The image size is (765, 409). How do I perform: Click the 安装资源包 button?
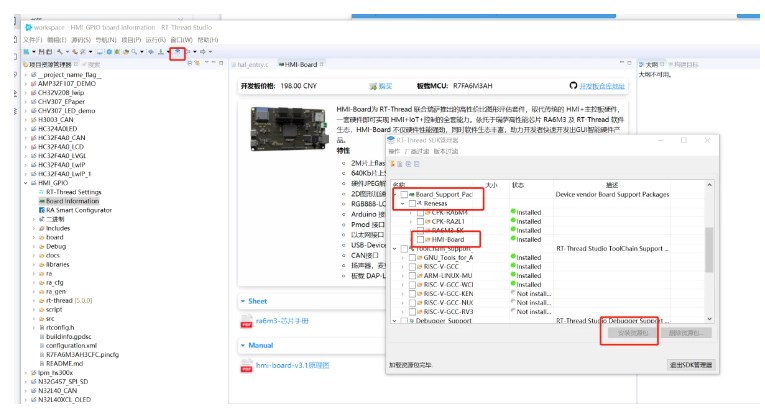tap(632, 333)
